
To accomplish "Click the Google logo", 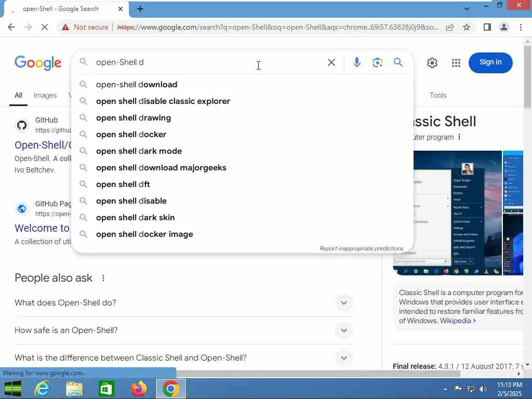I will coord(37,63).
